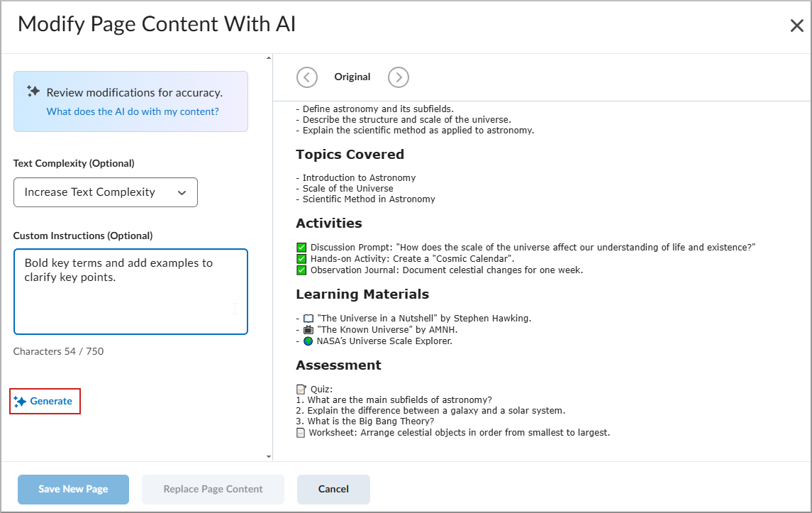Click inside the Custom Instructions text box
812x513 pixels.
(x=130, y=291)
